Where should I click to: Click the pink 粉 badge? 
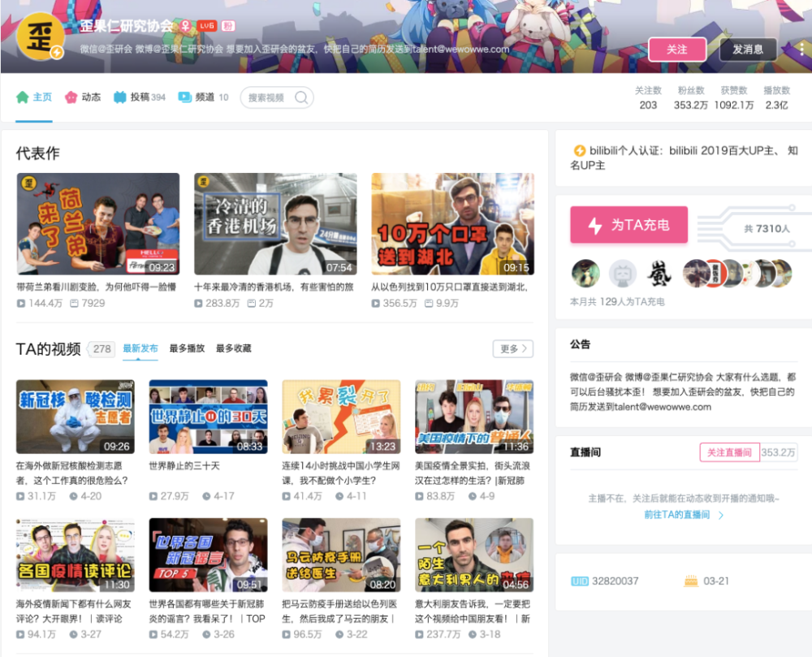coord(228,25)
